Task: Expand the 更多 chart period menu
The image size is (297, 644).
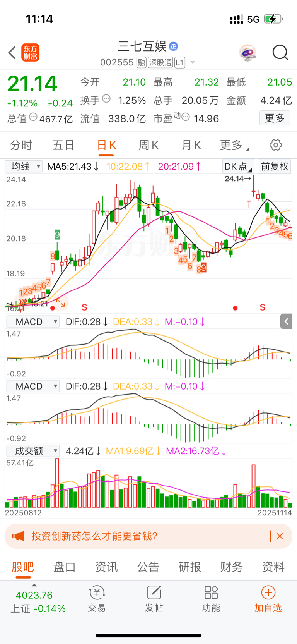Action: coord(234,145)
